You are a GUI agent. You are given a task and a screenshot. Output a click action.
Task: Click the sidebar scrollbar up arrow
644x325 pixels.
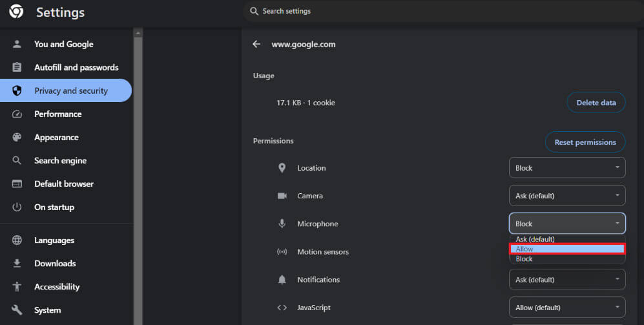138,32
